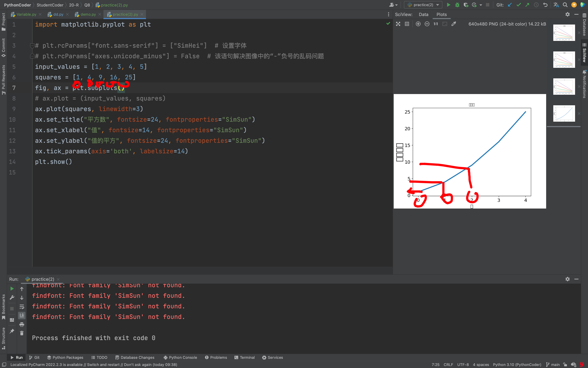Viewport: 588px width, 368px height.
Task: Jump up the stack trace with up arrow
Action: click(x=22, y=289)
